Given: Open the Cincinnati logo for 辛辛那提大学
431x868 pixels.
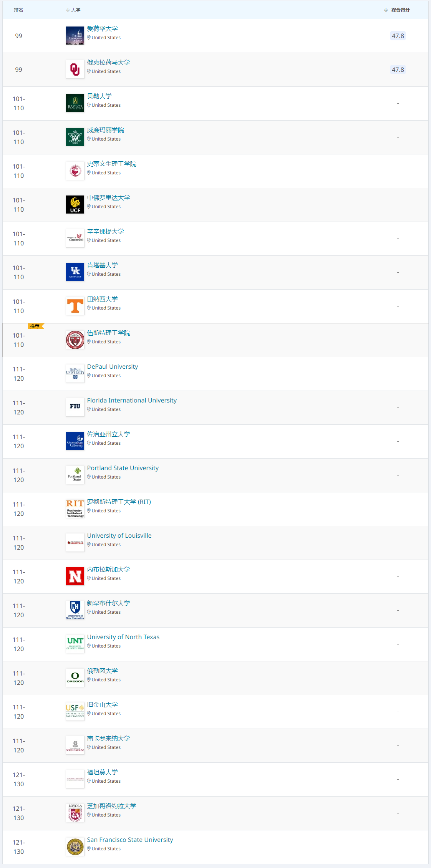Looking at the screenshot, I should click(75, 239).
